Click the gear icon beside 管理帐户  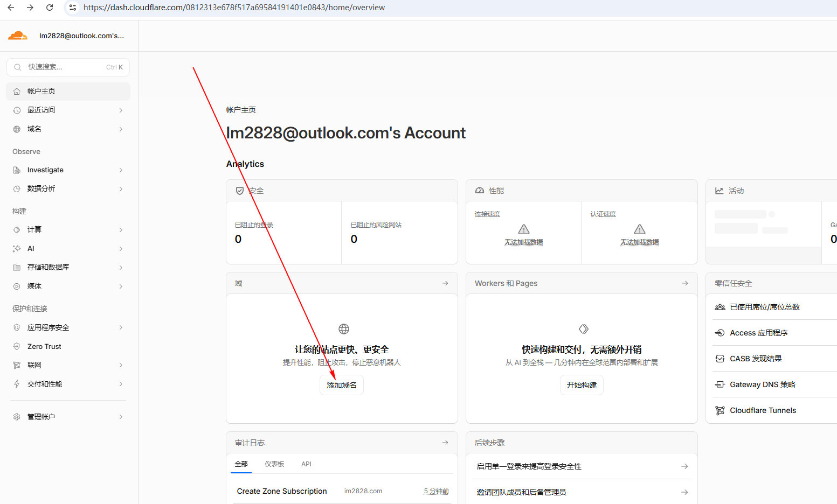coord(17,417)
